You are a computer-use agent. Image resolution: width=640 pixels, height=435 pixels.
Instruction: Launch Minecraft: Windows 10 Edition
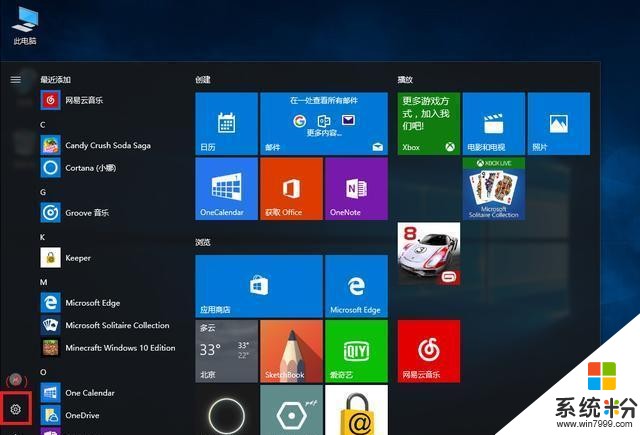(110, 348)
